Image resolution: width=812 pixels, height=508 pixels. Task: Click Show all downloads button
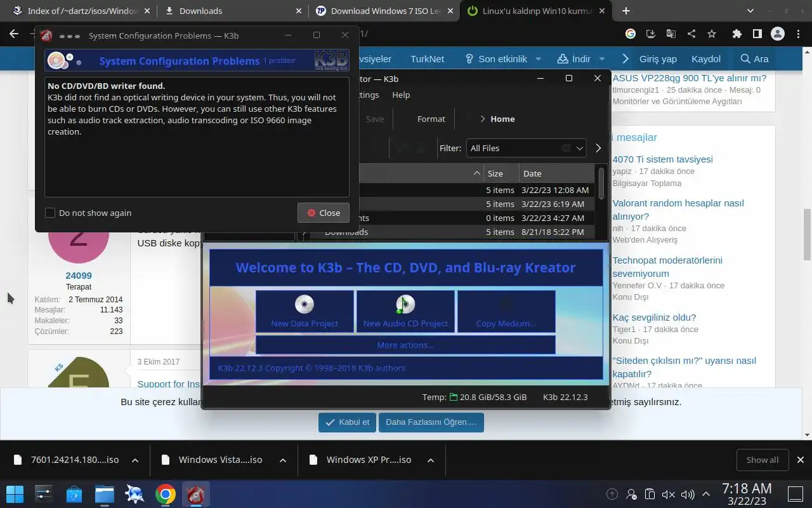[763, 460]
